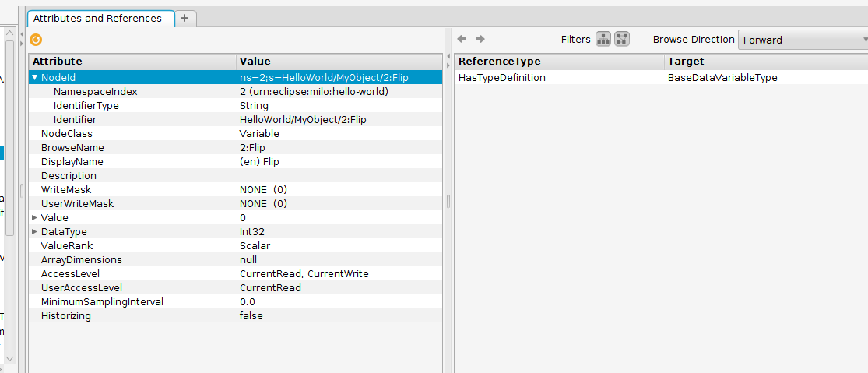868x373 pixels.
Task: Click the forward arrow in references panel
Action: tap(480, 39)
